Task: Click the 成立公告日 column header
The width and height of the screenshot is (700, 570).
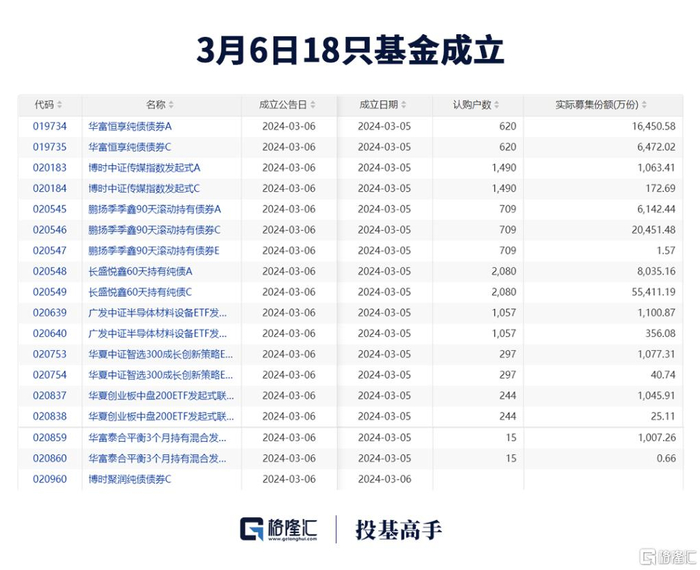Action: click(288, 105)
